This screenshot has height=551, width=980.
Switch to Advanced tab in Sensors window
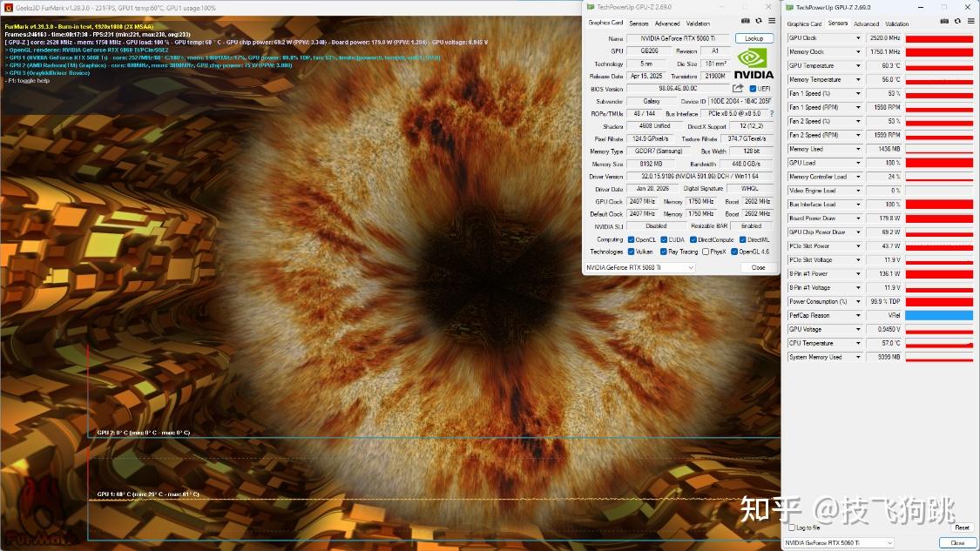point(866,24)
